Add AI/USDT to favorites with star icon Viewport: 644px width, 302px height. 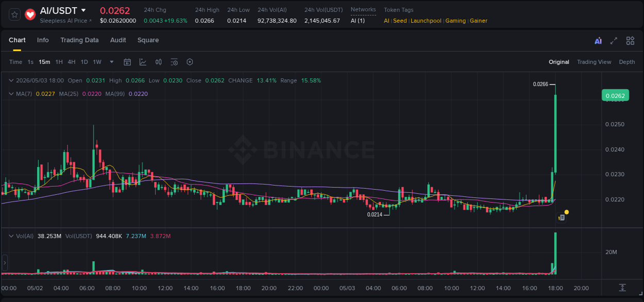pos(15,14)
